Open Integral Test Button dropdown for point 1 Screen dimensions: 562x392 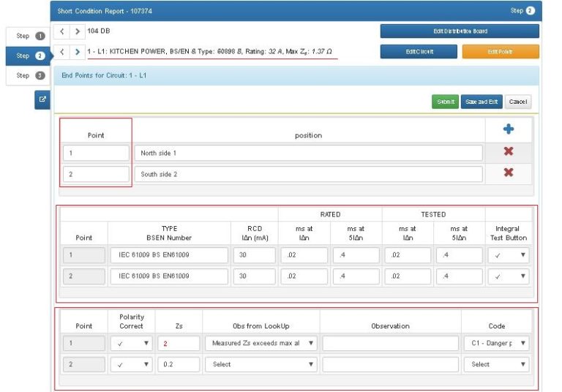point(509,255)
